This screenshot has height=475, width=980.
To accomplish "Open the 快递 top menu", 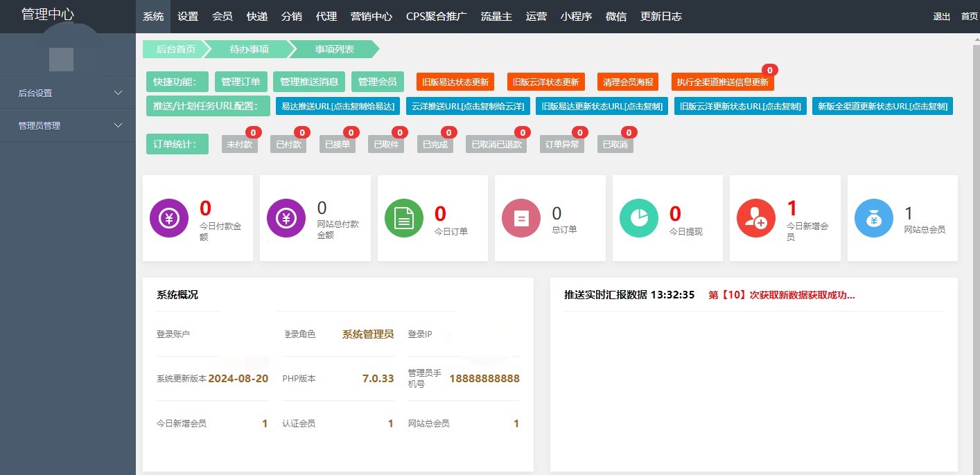I will (x=257, y=17).
